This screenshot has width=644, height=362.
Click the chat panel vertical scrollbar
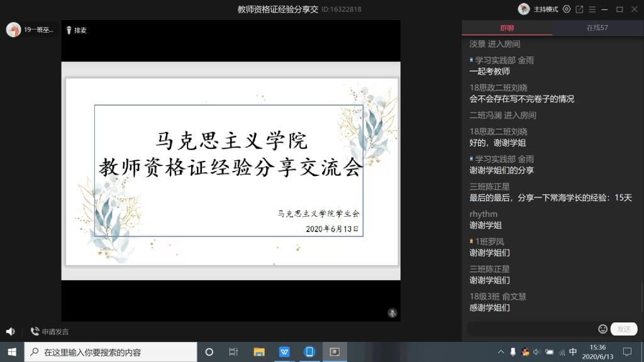[x=641, y=295]
